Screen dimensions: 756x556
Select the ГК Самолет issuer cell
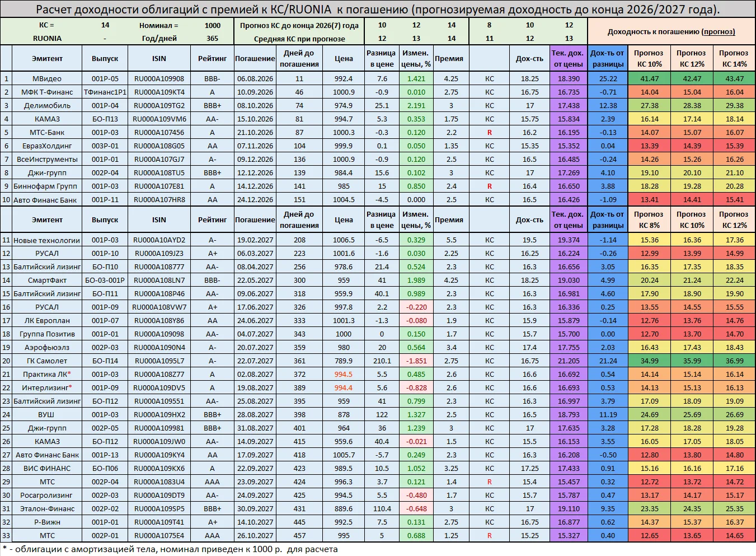pos(47,361)
